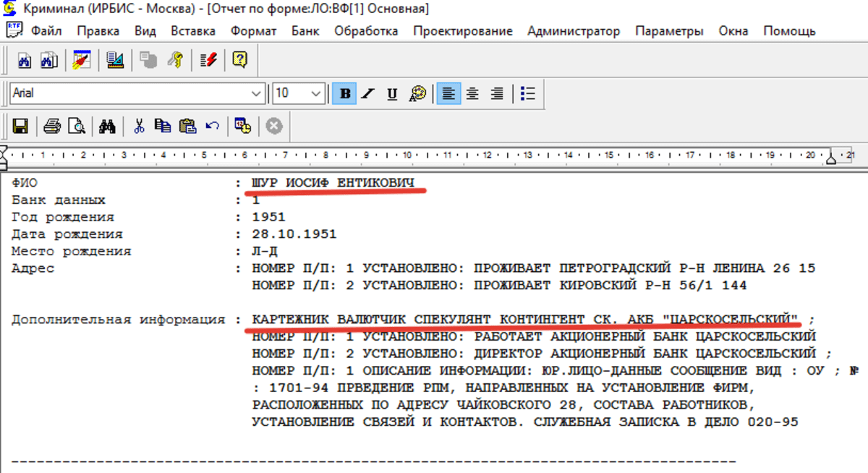The image size is (868, 473).
Task: Toggle Italic formatting
Action: click(x=368, y=93)
